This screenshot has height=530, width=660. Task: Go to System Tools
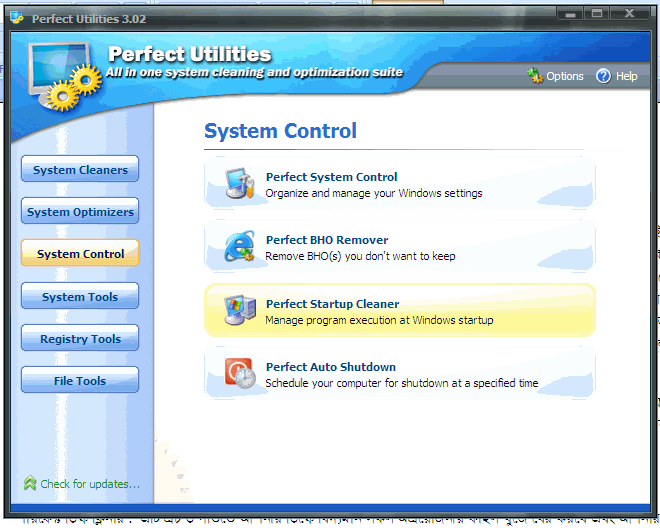(x=80, y=296)
